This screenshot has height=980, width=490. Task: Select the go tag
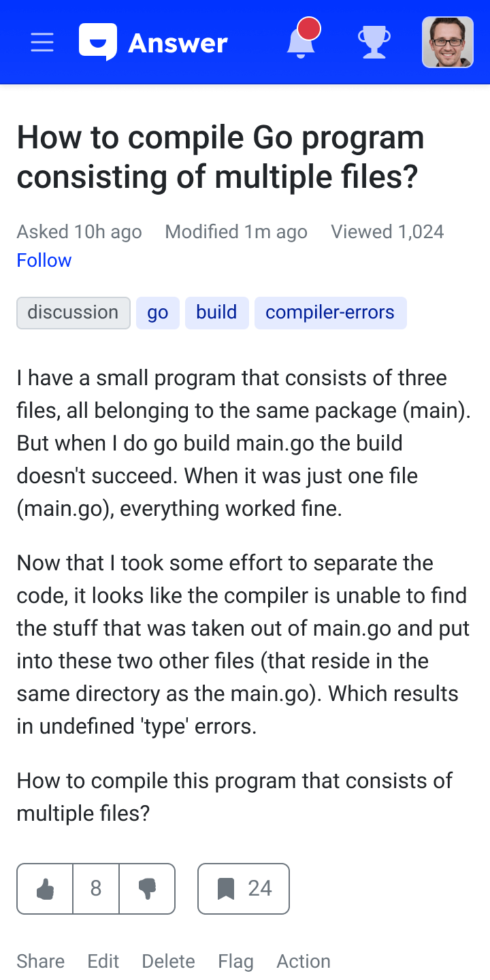tap(158, 313)
